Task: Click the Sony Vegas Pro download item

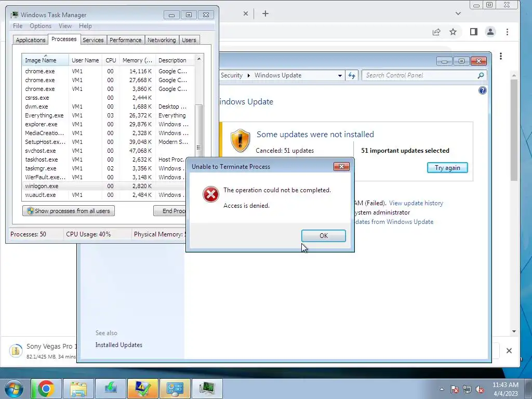Action: (43, 351)
